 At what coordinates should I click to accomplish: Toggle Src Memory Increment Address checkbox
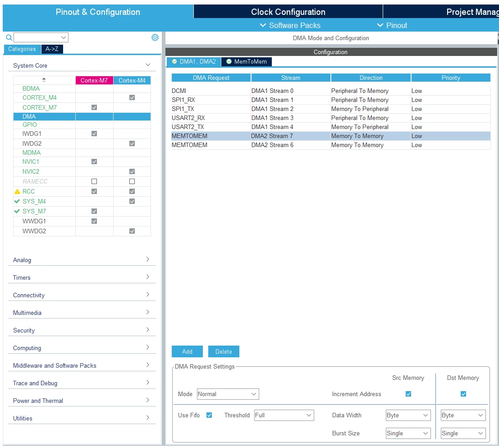point(408,394)
